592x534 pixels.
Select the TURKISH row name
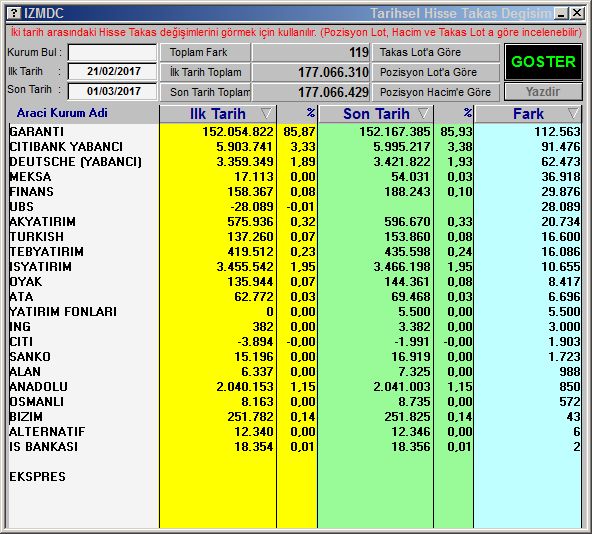click(x=37, y=236)
